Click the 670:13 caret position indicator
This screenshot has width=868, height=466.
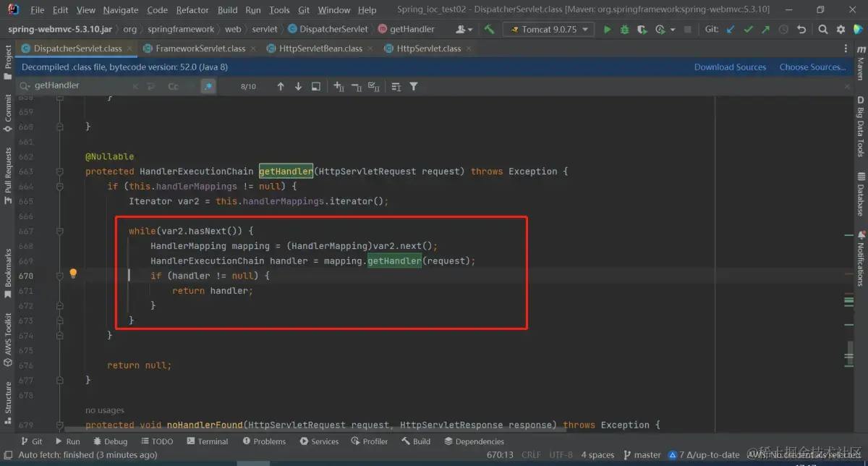click(500, 454)
